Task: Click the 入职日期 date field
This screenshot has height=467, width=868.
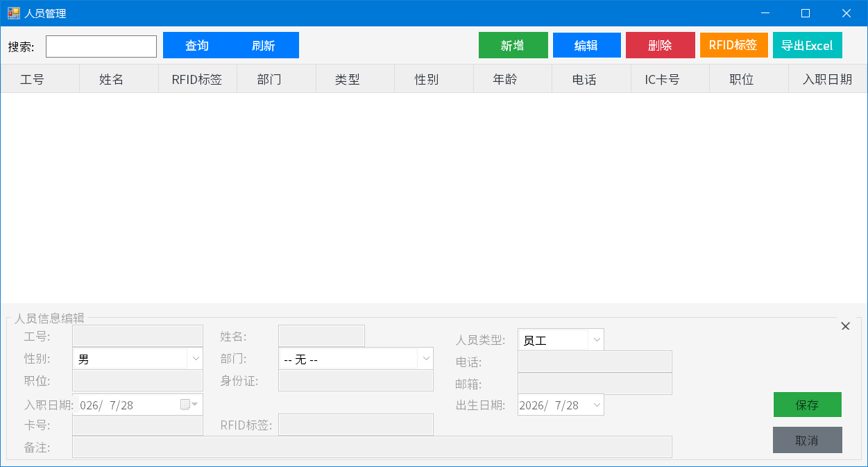Action: [138, 405]
